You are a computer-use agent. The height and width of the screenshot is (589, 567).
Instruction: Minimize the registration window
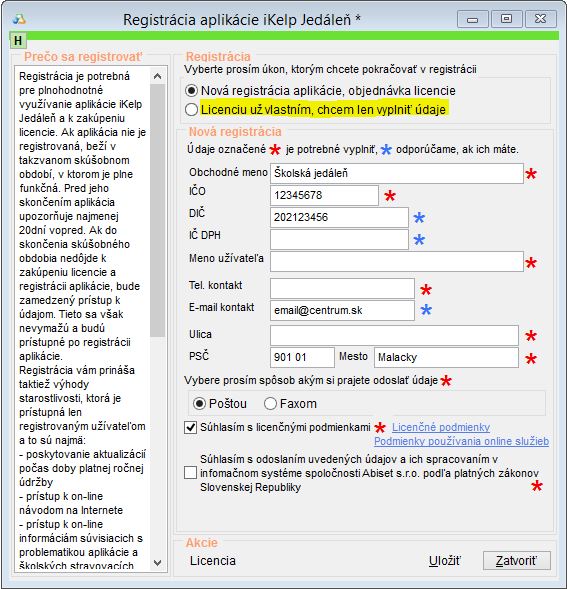coord(473,19)
